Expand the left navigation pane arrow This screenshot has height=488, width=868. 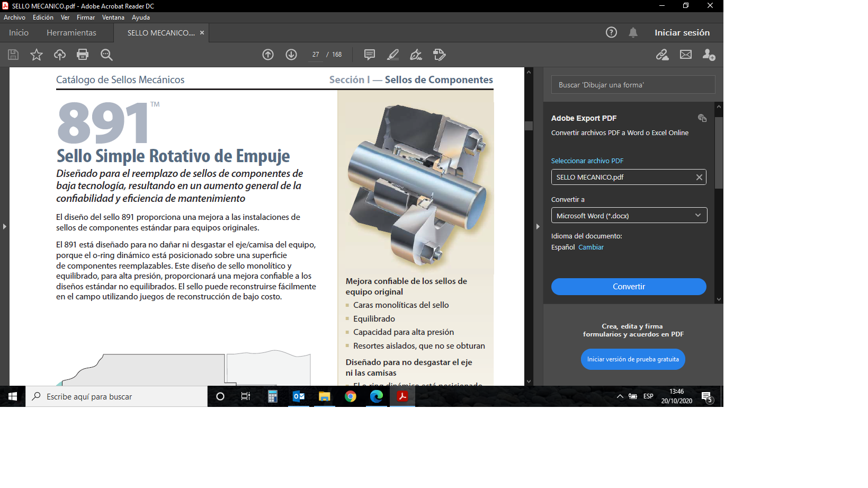4,226
